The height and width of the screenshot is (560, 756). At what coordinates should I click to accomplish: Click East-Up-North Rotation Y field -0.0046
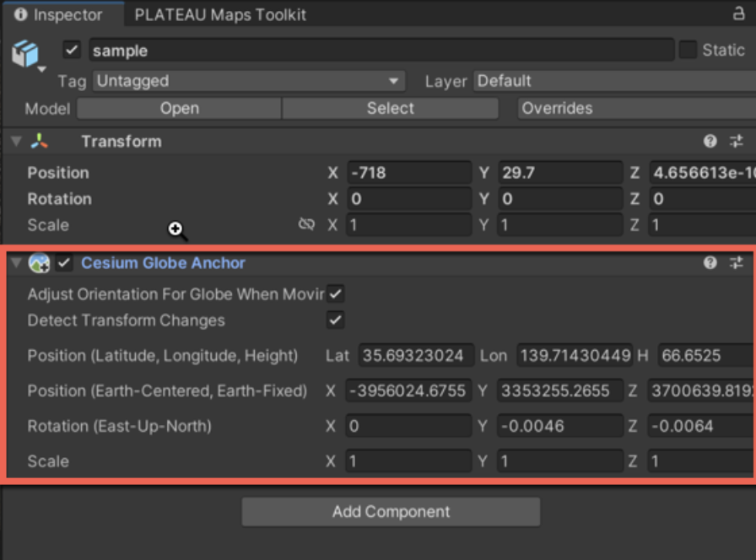(x=560, y=426)
